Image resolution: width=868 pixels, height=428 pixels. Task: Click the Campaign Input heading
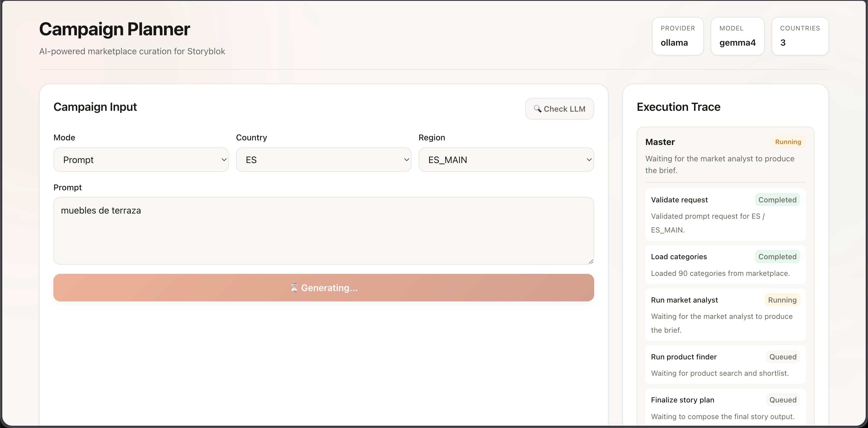pos(95,107)
